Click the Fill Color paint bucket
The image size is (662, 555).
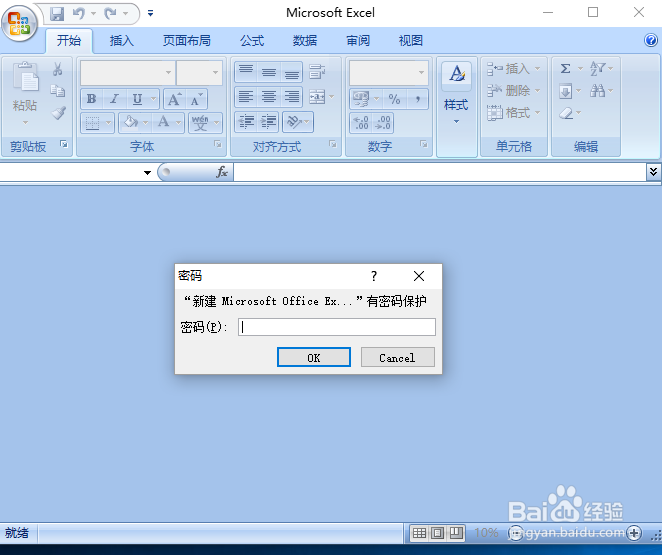[x=131, y=122]
